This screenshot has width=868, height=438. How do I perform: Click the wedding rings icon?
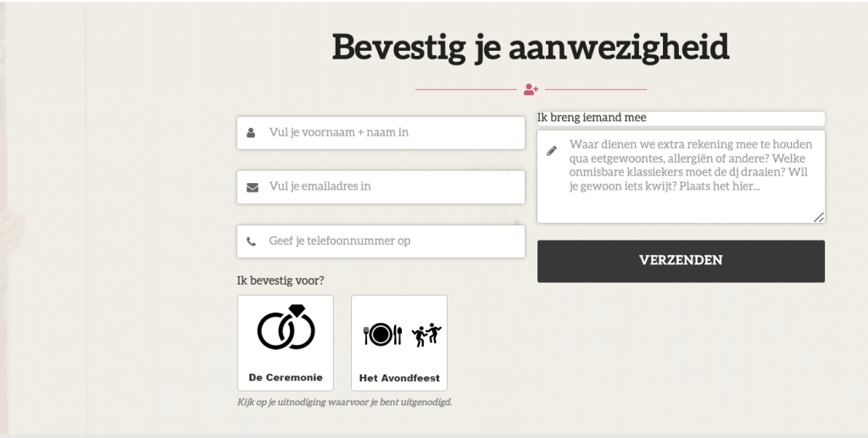pyautogui.click(x=286, y=329)
